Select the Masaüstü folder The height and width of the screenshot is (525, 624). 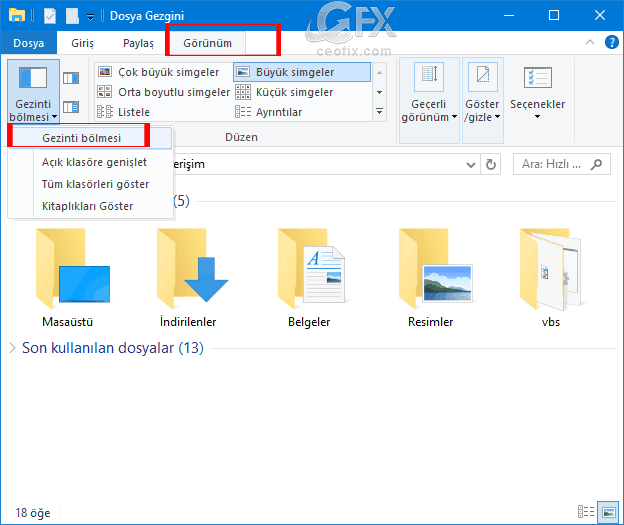click(72, 278)
